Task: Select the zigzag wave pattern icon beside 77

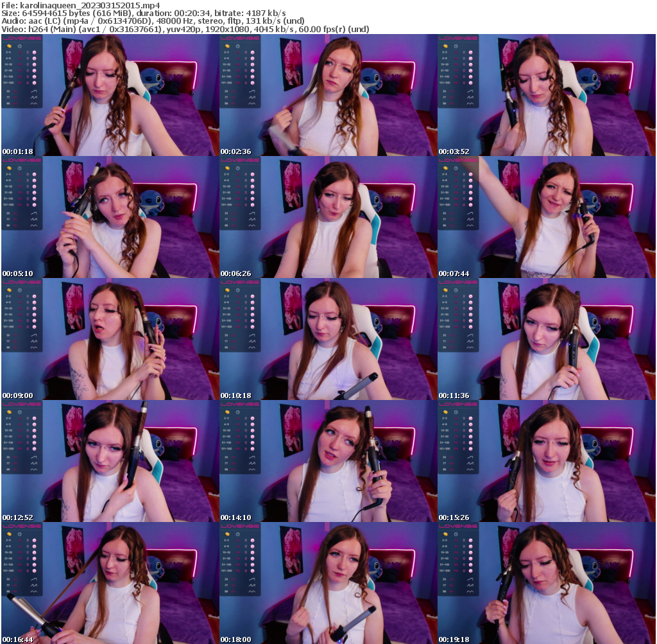Action: coord(34,98)
